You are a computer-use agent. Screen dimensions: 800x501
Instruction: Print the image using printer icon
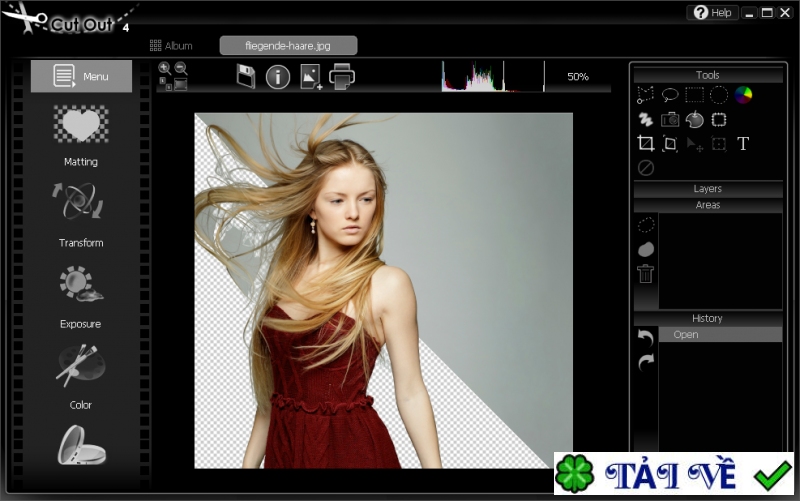[x=342, y=77]
